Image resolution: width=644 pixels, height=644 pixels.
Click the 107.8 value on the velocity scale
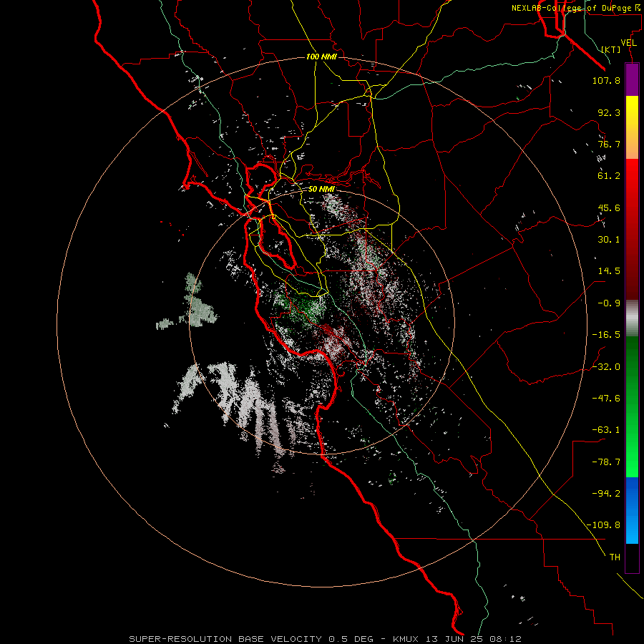point(606,80)
